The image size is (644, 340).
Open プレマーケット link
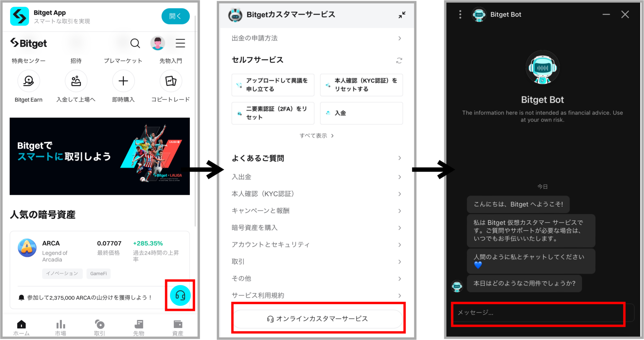click(123, 61)
